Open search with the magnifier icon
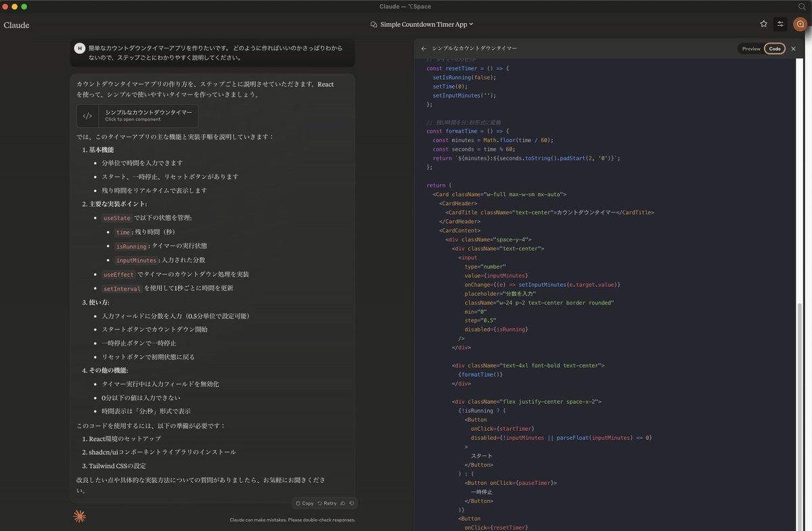Viewport: 812px width, 531px height. point(802,6)
